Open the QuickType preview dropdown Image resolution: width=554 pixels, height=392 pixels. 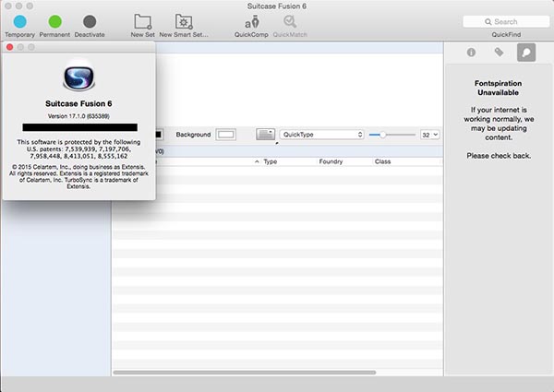321,135
